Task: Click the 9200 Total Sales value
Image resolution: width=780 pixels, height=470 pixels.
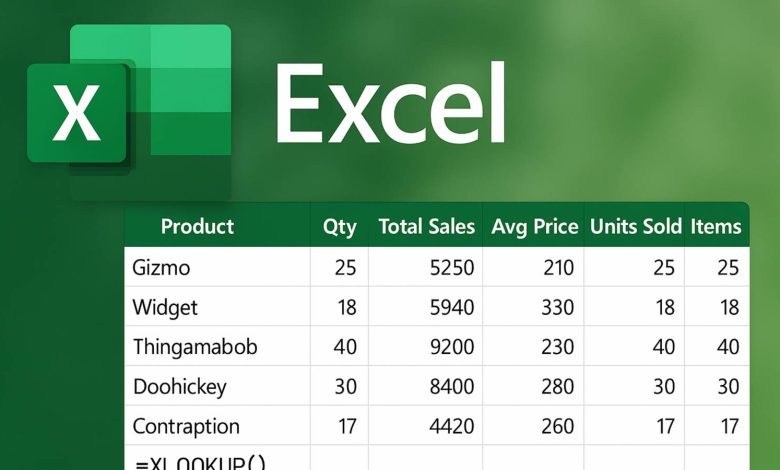Action: pyautogui.click(x=451, y=347)
